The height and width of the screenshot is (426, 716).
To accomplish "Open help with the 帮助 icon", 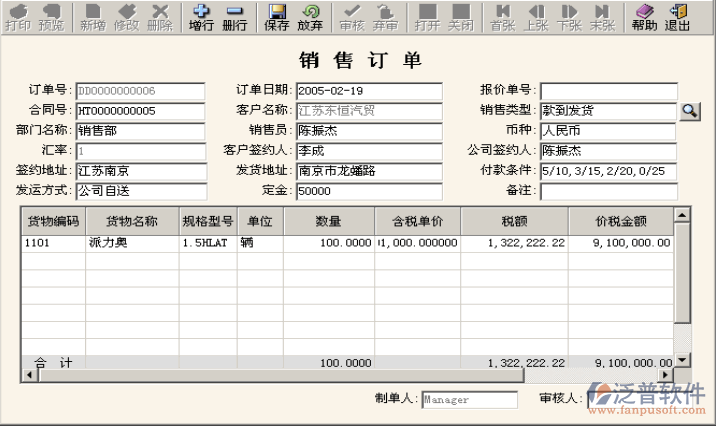I will pos(645,17).
